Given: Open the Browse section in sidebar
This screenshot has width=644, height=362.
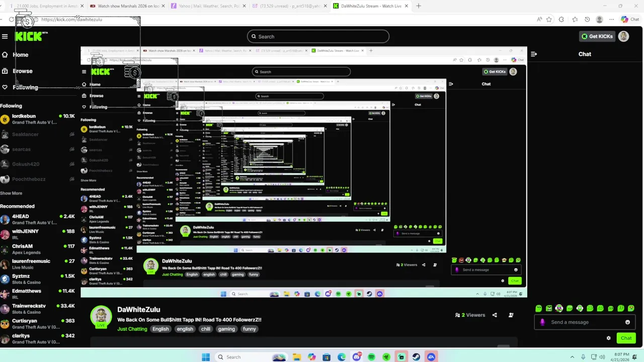Looking at the screenshot, I should click(x=22, y=71).
